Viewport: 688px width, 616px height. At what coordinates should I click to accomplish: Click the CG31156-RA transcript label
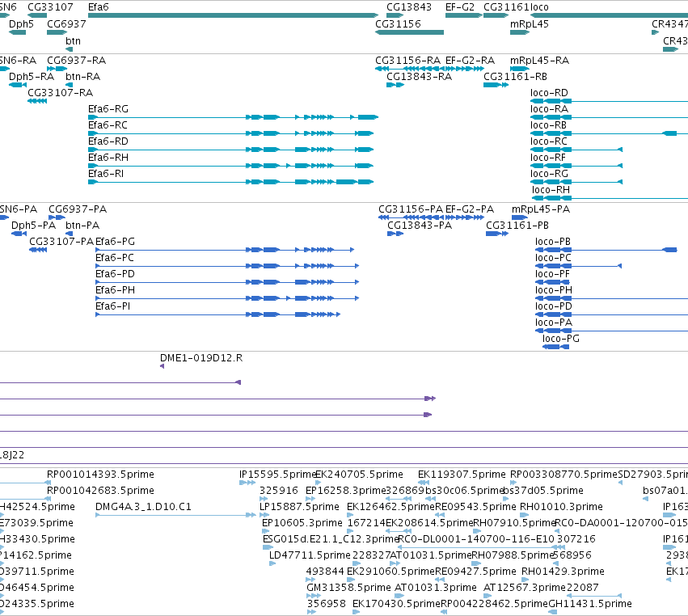click(x=407, y=60)
